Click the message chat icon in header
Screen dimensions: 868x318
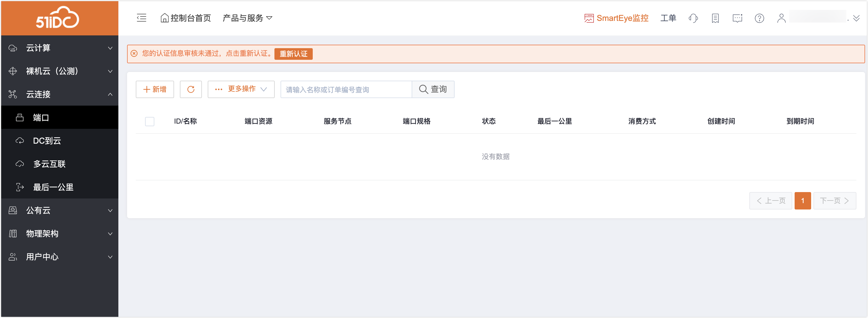[x=737, y=18]
